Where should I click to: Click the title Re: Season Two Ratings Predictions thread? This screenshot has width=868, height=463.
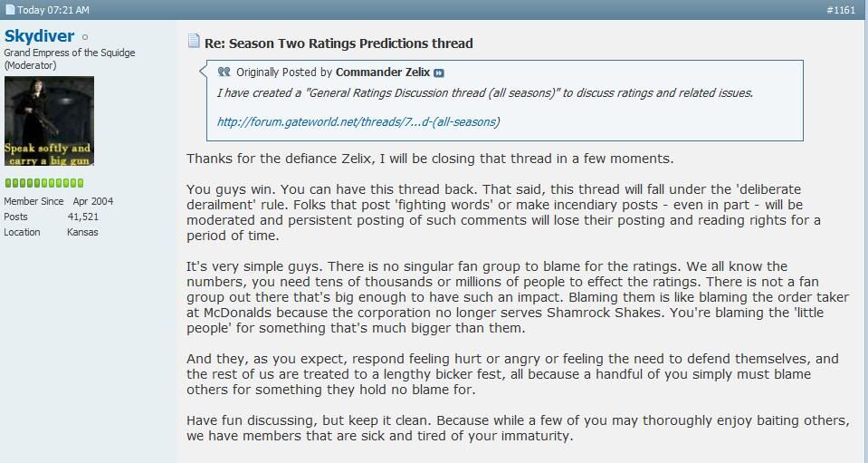339,43
